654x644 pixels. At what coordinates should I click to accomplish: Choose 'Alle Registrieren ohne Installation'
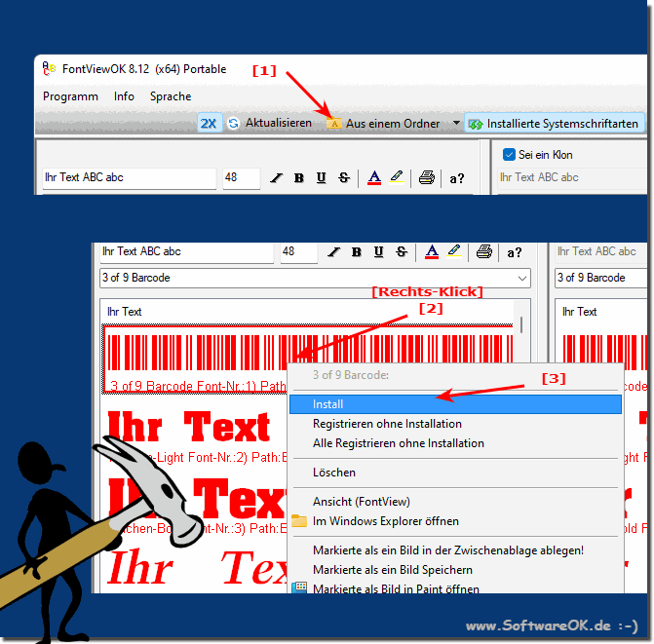point(455,443)
